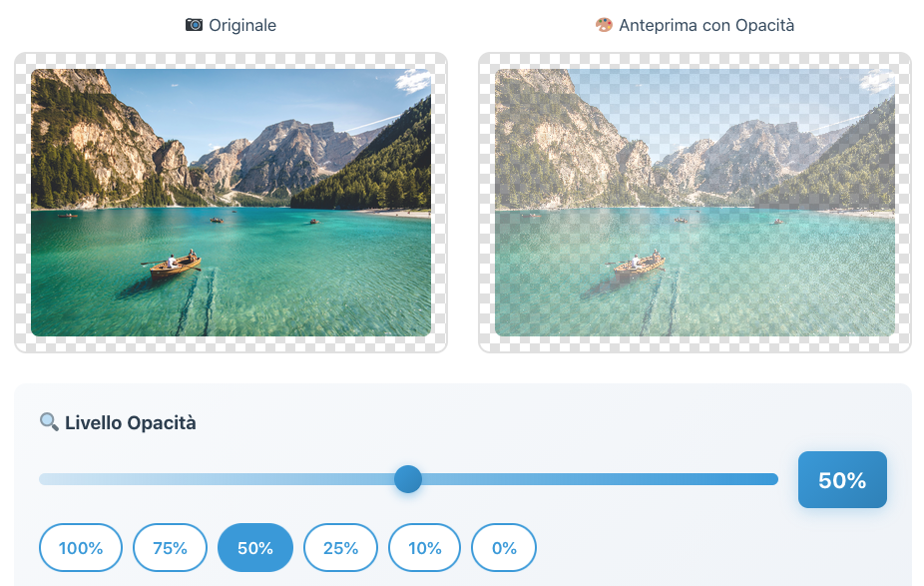
Task: Select the 100% opacity preset
Action: [x=81, y=548]
